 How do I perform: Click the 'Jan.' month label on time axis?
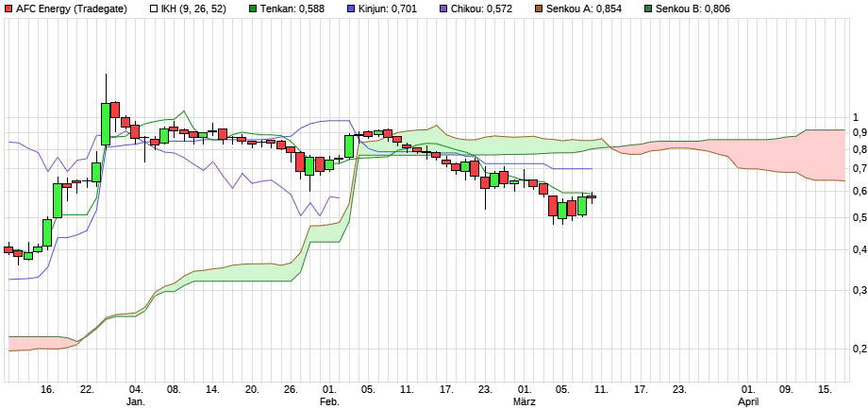tap(136, 400)
